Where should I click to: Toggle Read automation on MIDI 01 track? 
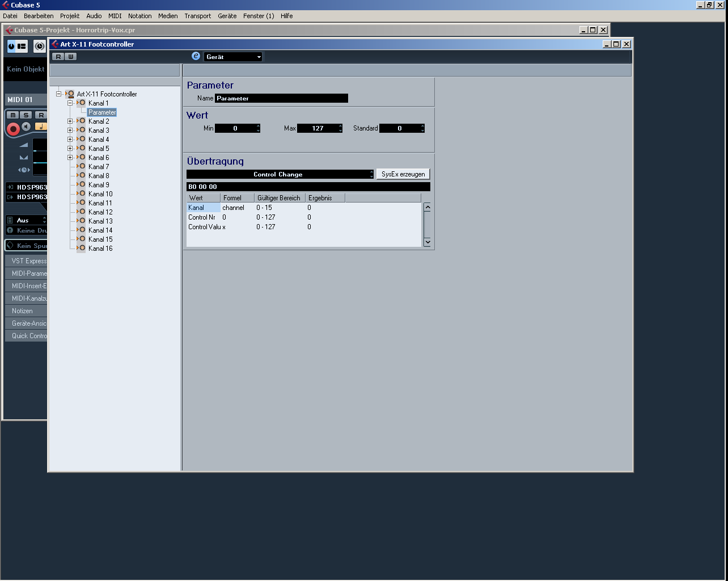(x=41, y=115)
